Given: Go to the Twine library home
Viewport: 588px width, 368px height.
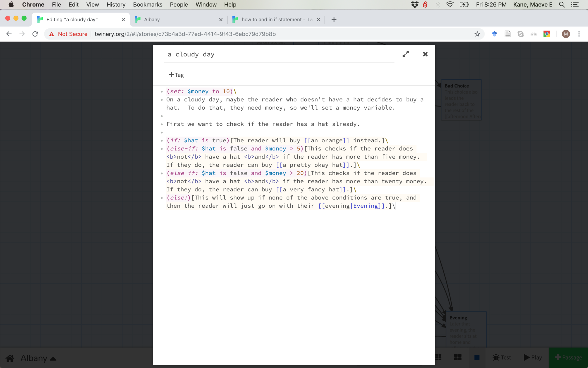Looking at the screenshot, I should (10, 358).
